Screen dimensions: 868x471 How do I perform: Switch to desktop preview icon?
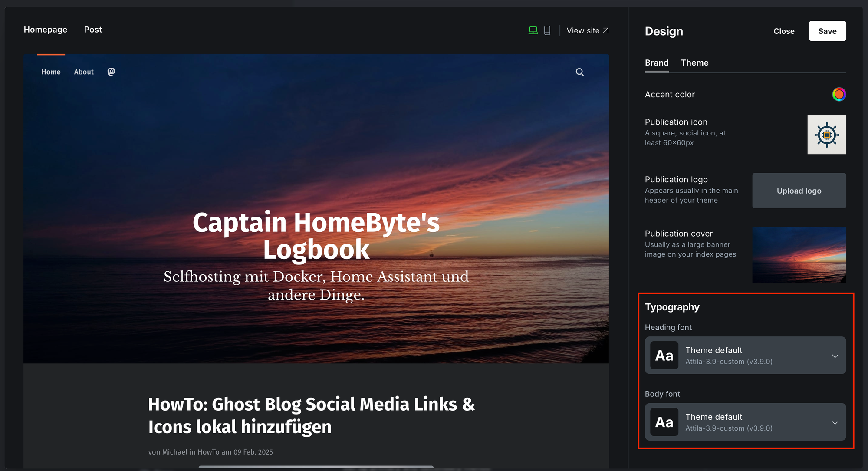[533, 30]
